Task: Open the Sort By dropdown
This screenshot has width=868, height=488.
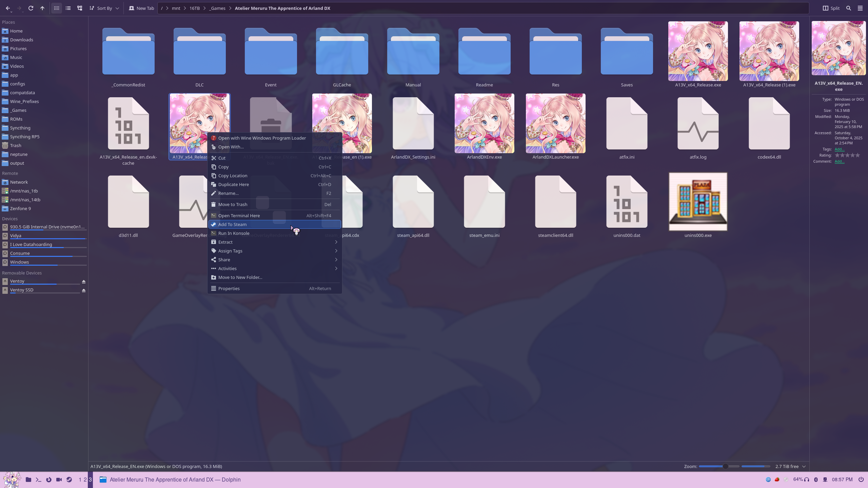Action: point(104,8)
